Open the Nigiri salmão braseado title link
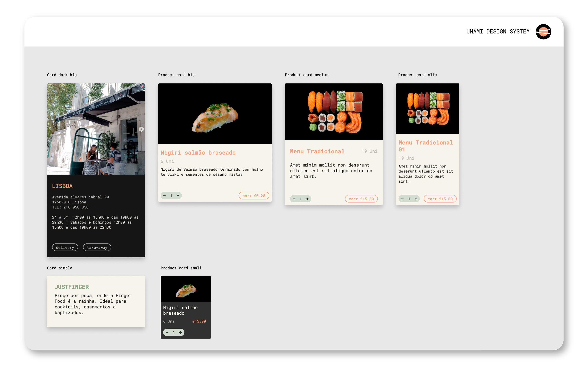The width and height of the screenshot is (588, 367). [198, 153]
